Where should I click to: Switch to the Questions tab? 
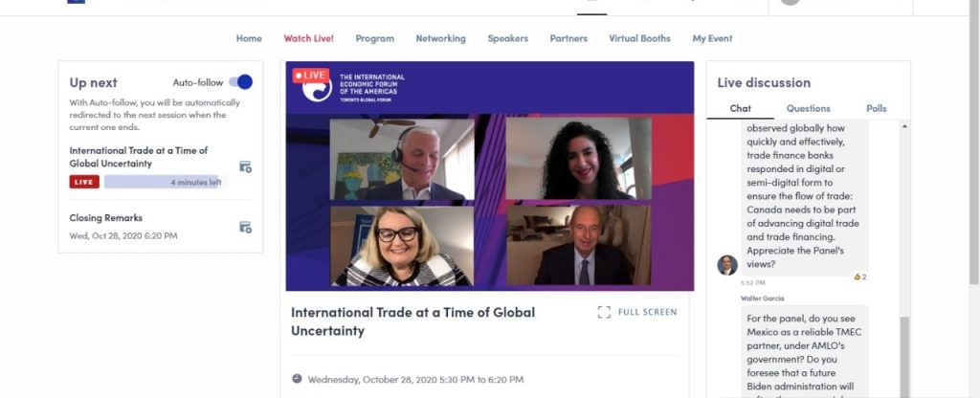coord(808,108)
